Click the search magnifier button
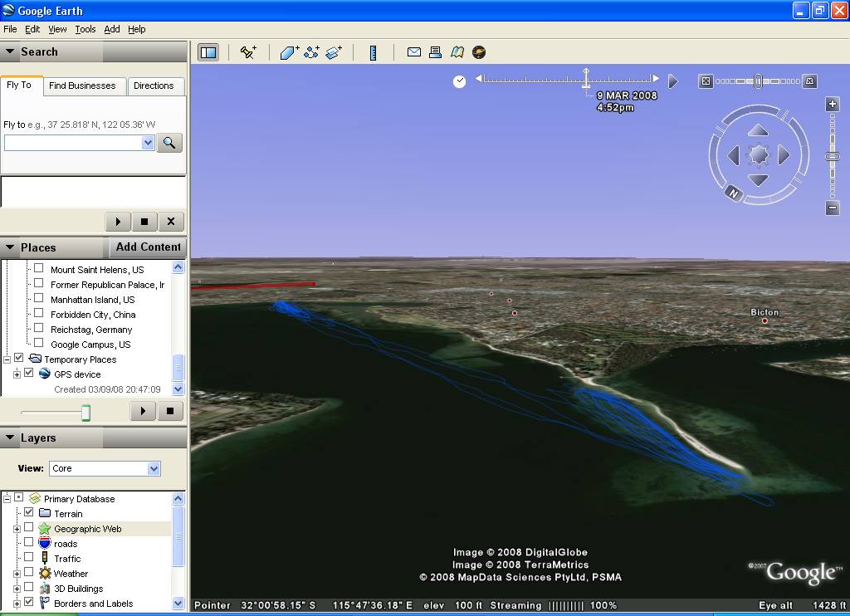The width and height of the screenshot is (850, 616). pyautogui.click(x=169, y=143)
